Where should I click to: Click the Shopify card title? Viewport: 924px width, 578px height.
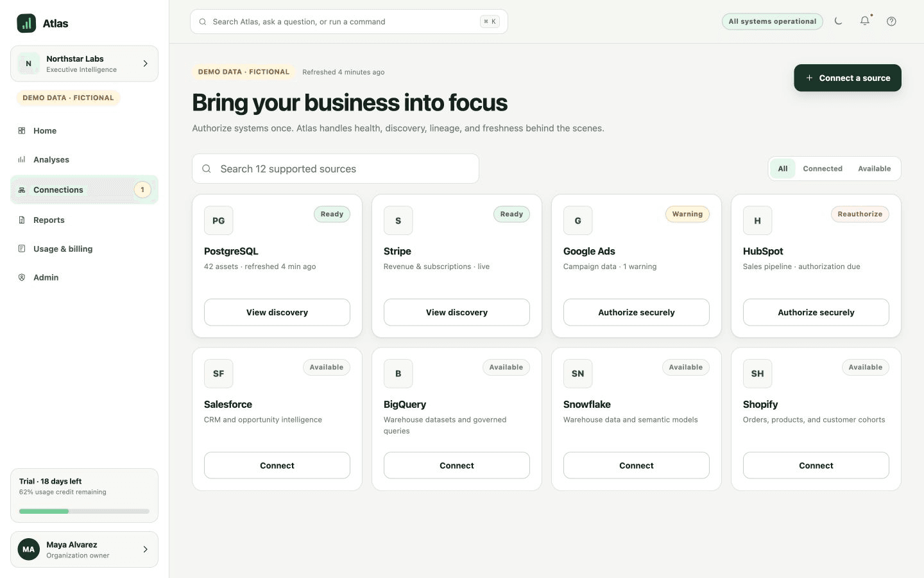point(760,405)
